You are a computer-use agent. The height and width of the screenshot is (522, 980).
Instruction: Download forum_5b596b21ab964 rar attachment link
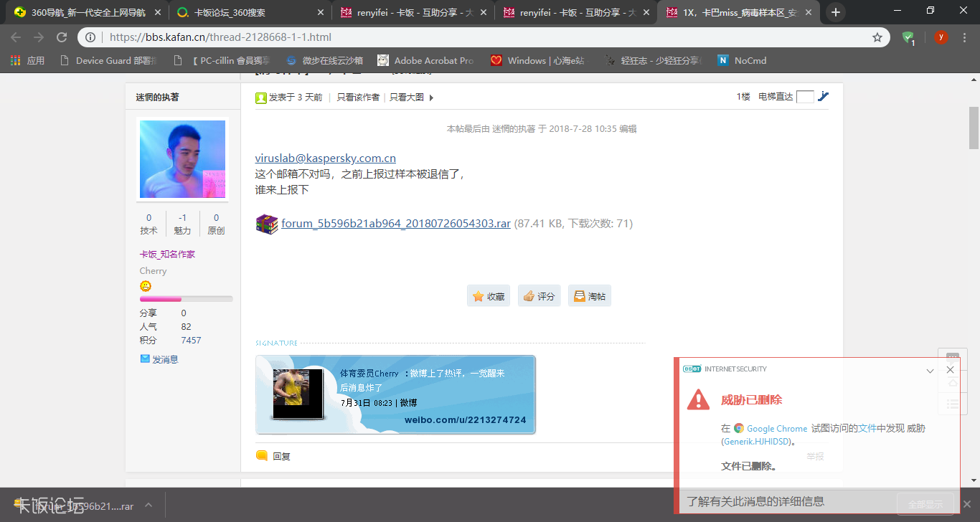point(395,223)
